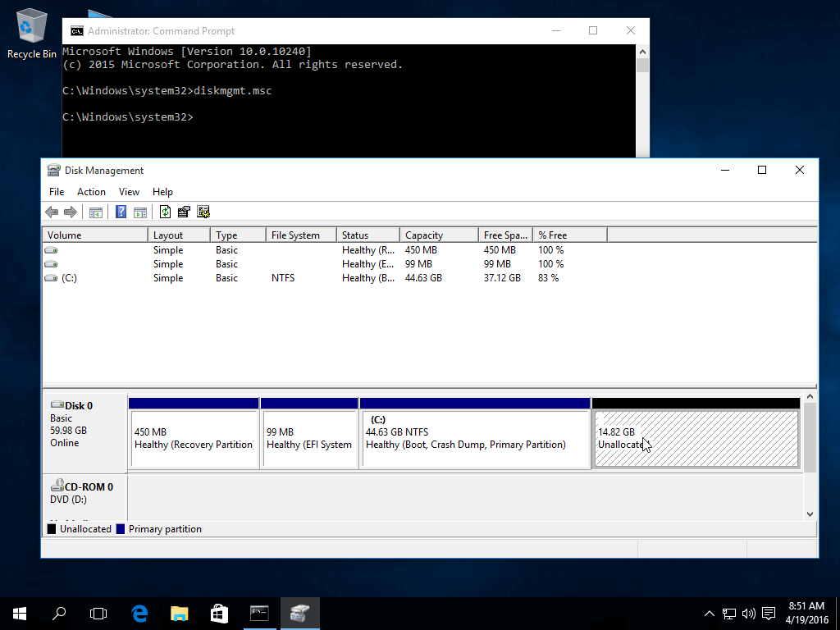The width and height of the screenshot is (840, 630).
Task: Open the Action menu
Action: (91, 191)
